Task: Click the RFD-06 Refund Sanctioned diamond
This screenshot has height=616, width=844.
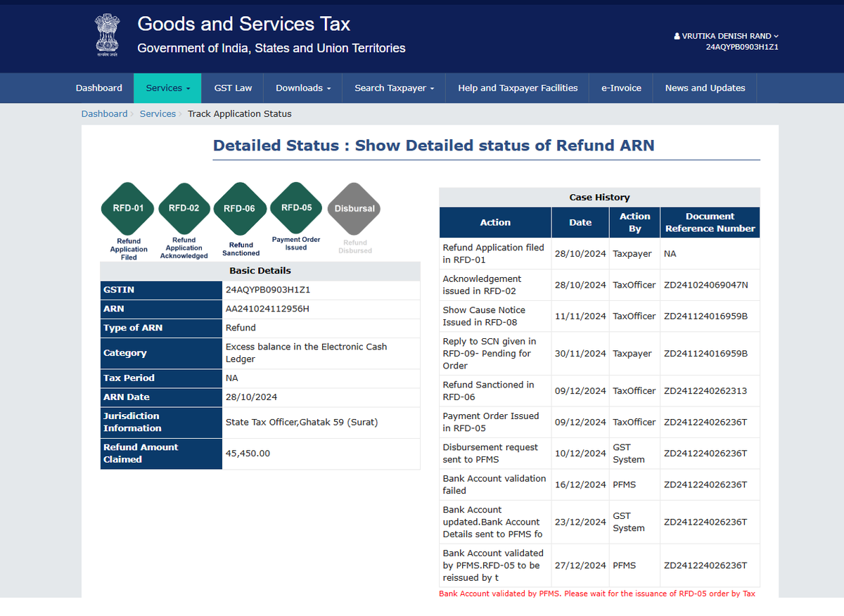Action: (240, 209)
